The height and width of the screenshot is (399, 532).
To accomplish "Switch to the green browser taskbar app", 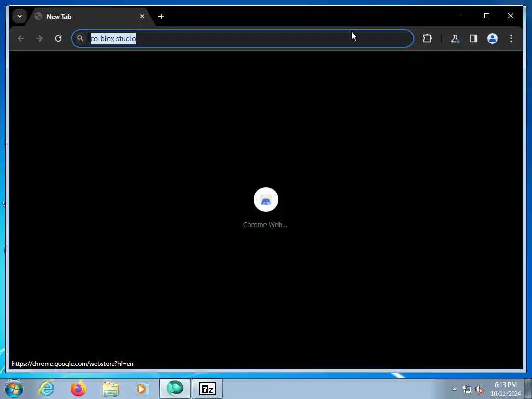I will click(x=175, y=389).
